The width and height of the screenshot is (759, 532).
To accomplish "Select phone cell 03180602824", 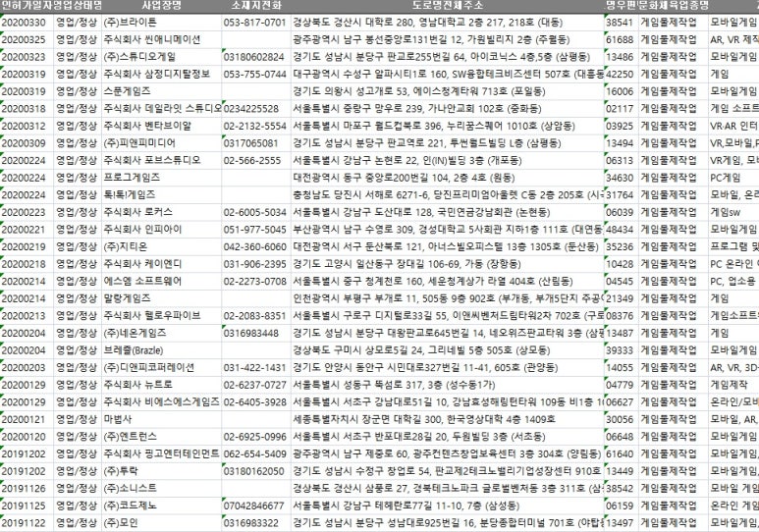I will pyautogui.click(x=256, y=57).
